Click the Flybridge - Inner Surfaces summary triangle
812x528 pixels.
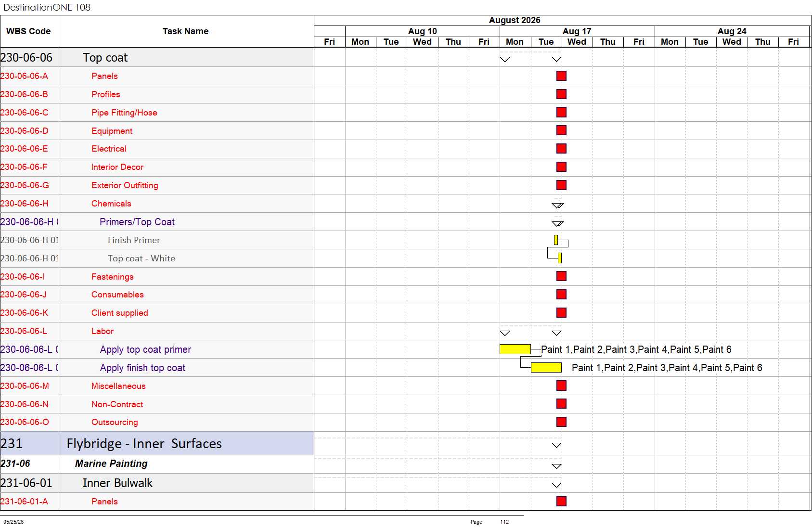(x=557, y=445)
